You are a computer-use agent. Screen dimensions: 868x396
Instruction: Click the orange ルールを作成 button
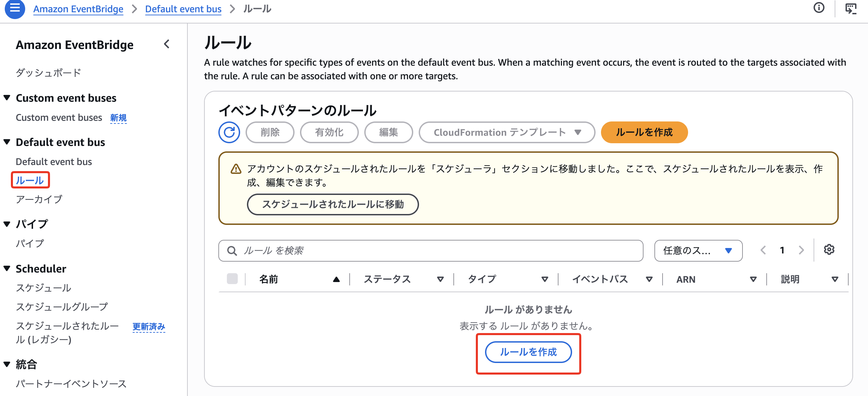click(x=644, y=132)
